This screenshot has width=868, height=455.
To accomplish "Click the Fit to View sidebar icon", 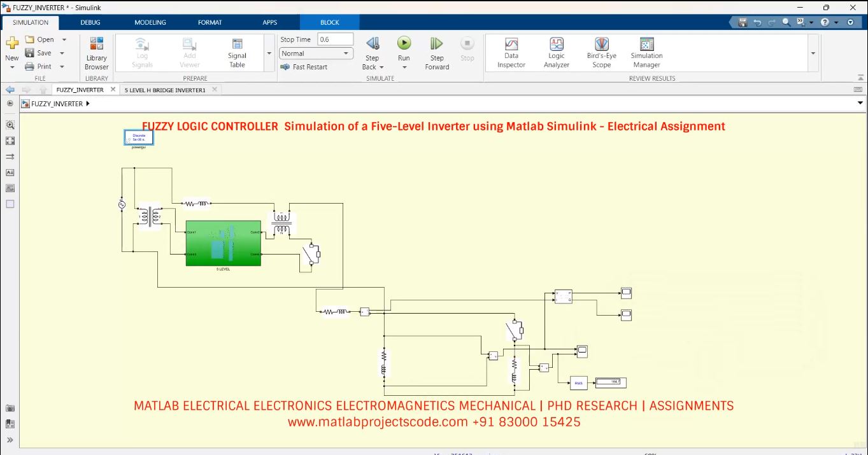I will [x=10, y=141].
